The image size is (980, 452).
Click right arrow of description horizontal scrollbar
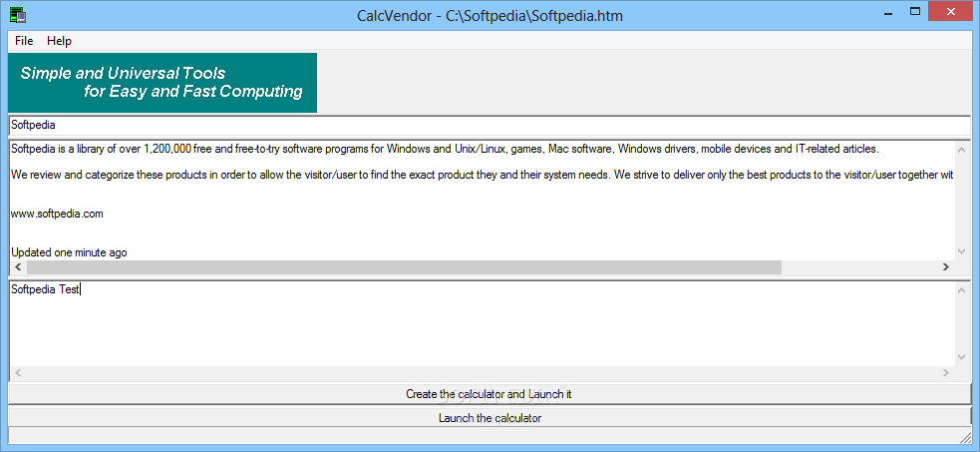(x=946, y=267)
